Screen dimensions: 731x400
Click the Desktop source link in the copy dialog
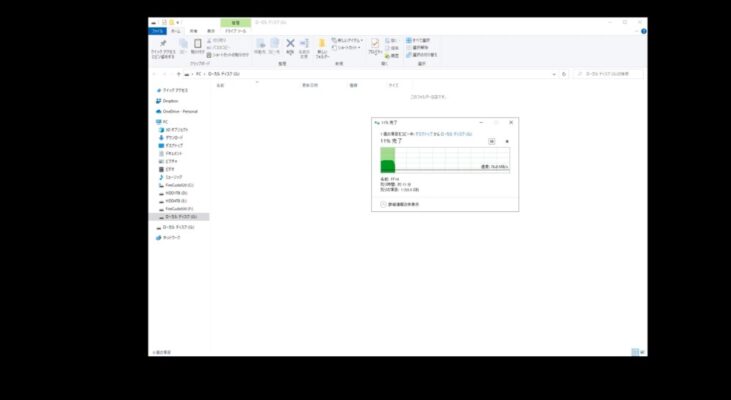tap(424, 134)
